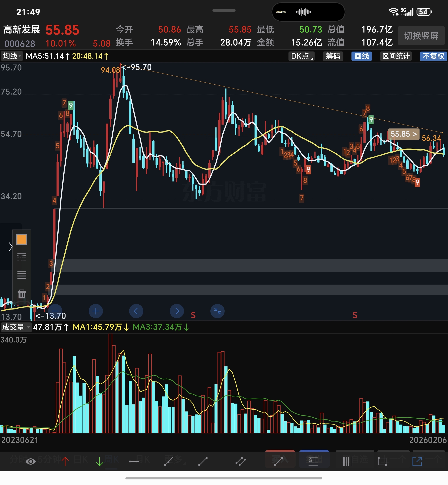Open the 筹码 chip distribution tab
Screen dimensions: 448x485
[x=333, y=56]
